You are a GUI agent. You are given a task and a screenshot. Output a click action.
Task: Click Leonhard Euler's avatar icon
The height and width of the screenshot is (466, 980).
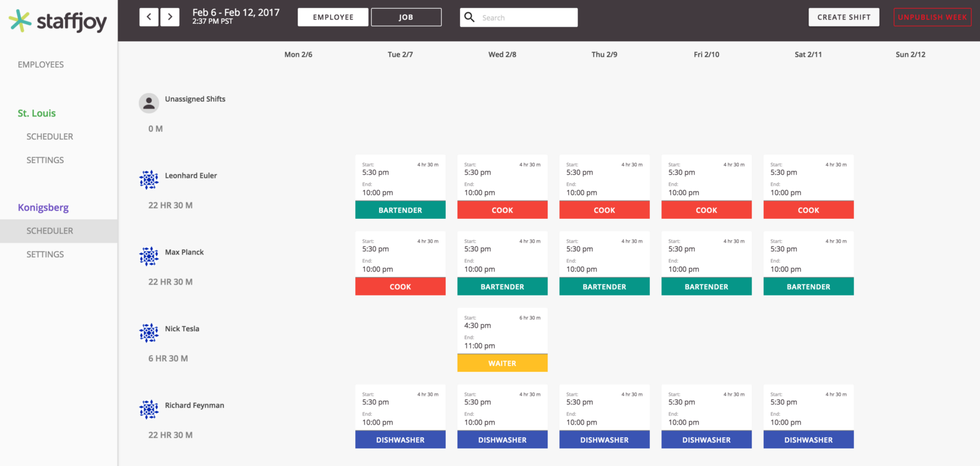click(x=149, y=180)
